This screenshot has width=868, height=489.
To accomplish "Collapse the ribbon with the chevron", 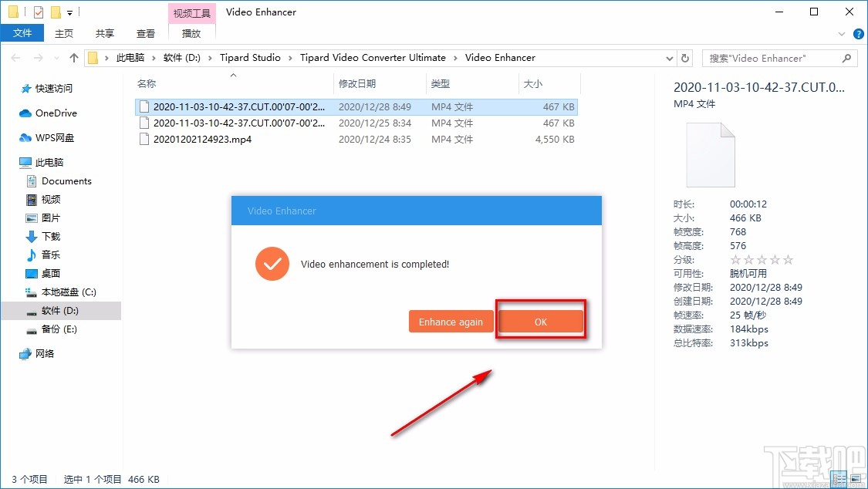I will [841, 33].
